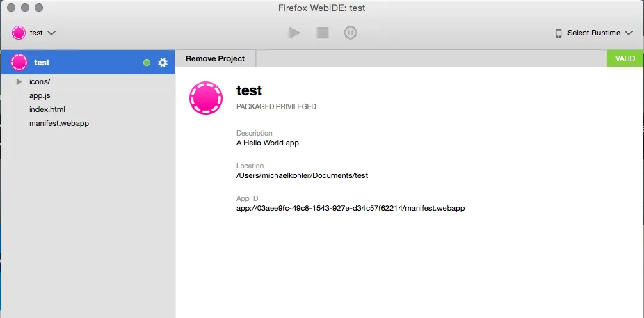Click the Pause (debug app) icon
Viewport: 644px width, 318px height.
(x=351, y=33)
